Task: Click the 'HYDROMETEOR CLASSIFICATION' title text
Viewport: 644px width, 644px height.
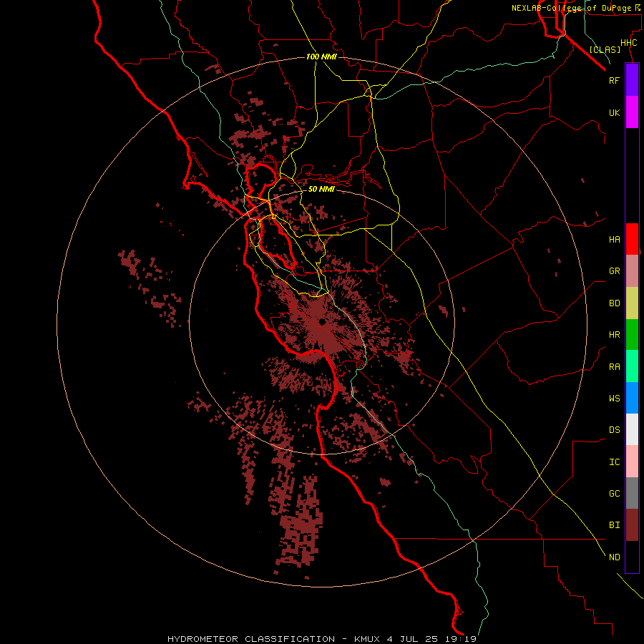Action: [x=251, y=639]
